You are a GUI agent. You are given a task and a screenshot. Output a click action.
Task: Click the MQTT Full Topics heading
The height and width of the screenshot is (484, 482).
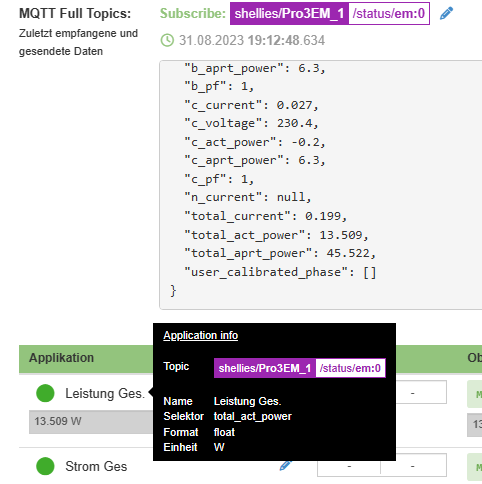[75, 13]
